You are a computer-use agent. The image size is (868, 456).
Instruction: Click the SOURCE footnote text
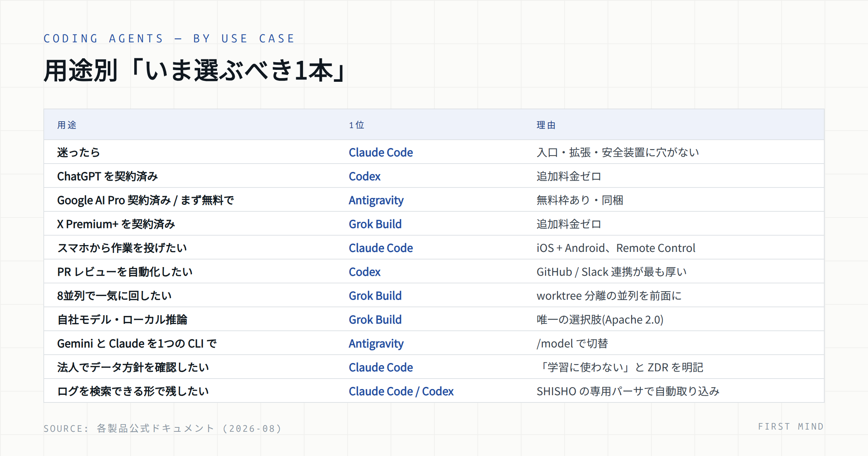coord(162,428)
